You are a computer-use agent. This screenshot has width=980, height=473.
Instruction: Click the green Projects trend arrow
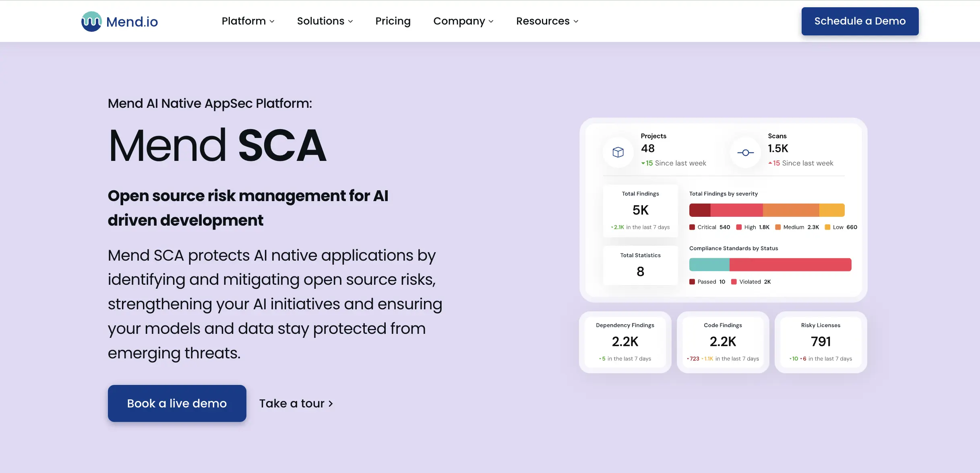point(644,163)
